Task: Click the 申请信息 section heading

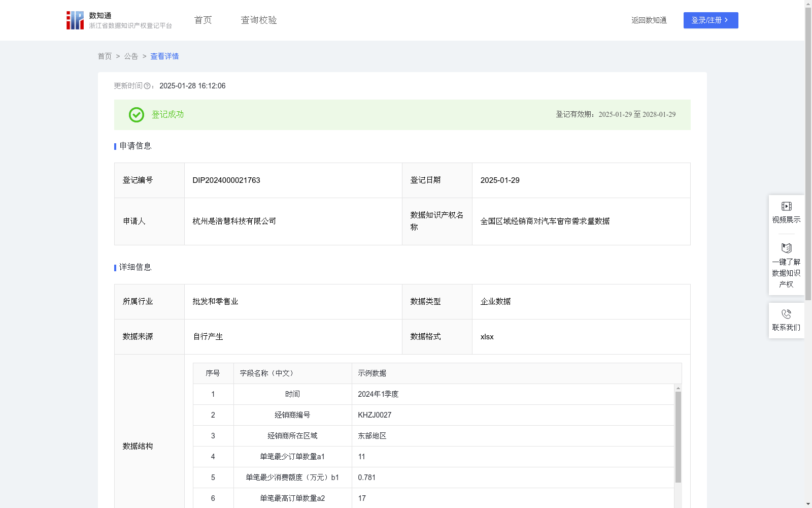Action: [x=136, y=146]
